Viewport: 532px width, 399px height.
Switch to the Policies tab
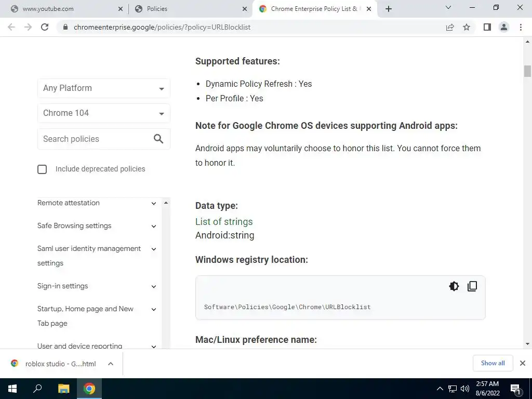coord(190,9)
